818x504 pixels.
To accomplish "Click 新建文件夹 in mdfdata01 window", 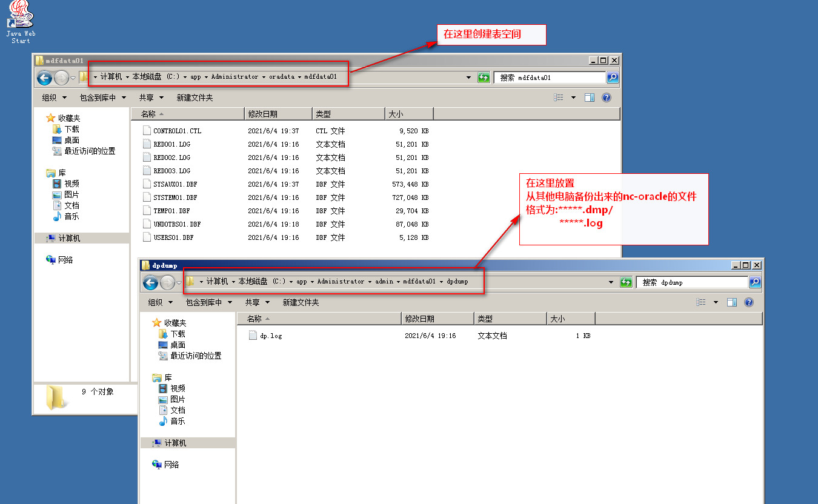I will [195, 98].
